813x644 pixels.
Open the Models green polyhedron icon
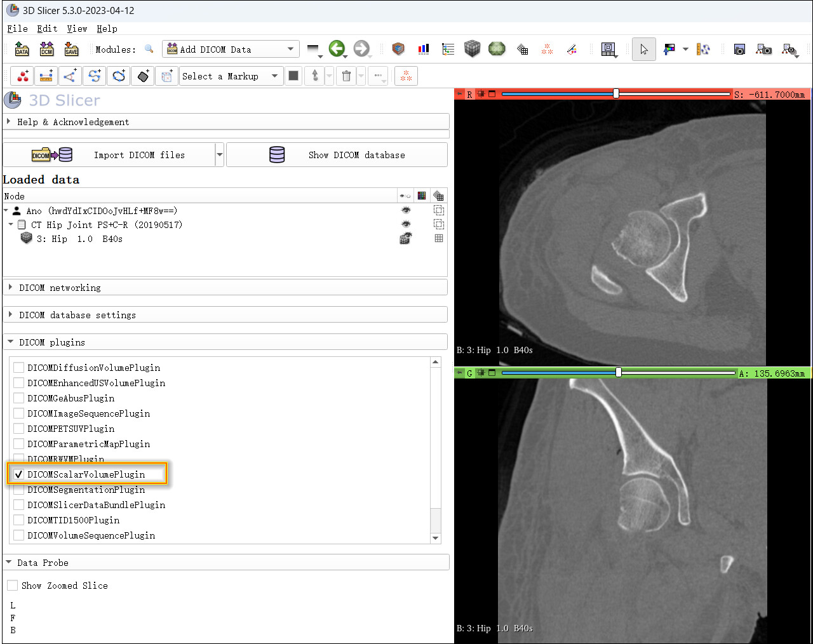[x=497, y=49]
